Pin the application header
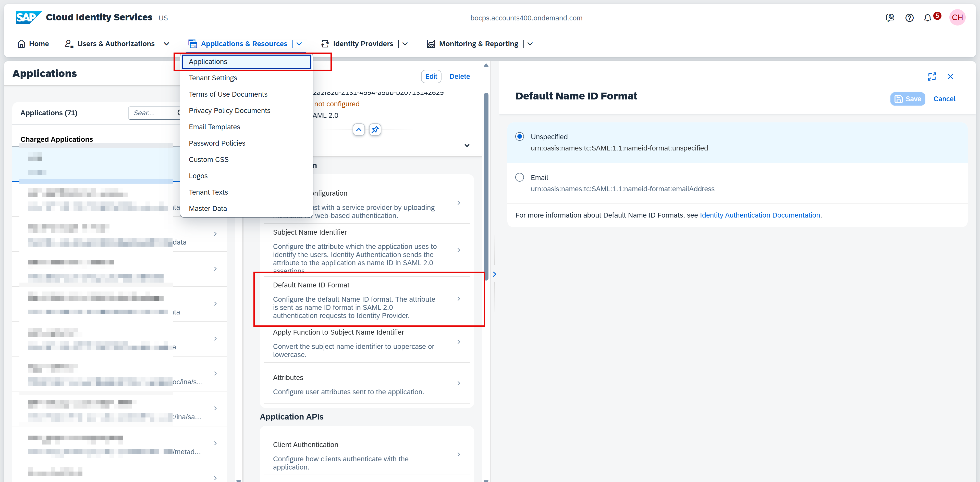 pyautogui.click(x=375, y=130)
